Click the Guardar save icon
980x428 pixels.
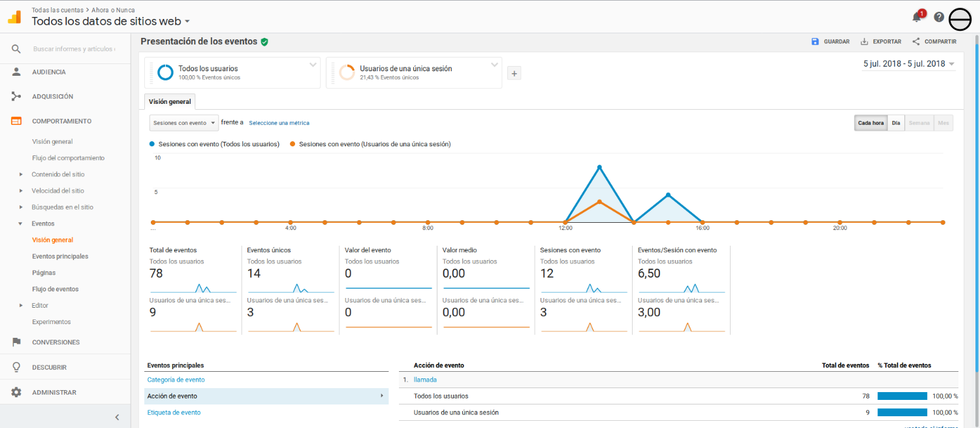[x=815, y=42]
